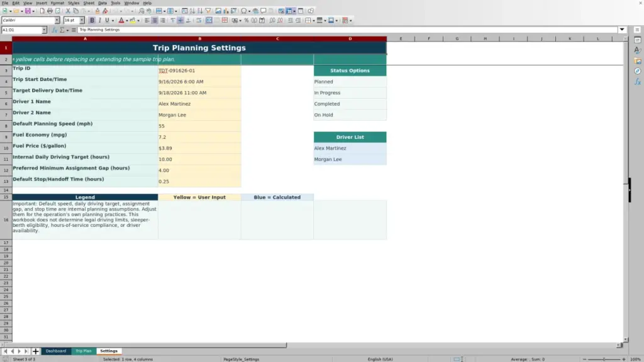Open the Name Box dropdown arrow
The image size is (644, 362).
point(44,30)
